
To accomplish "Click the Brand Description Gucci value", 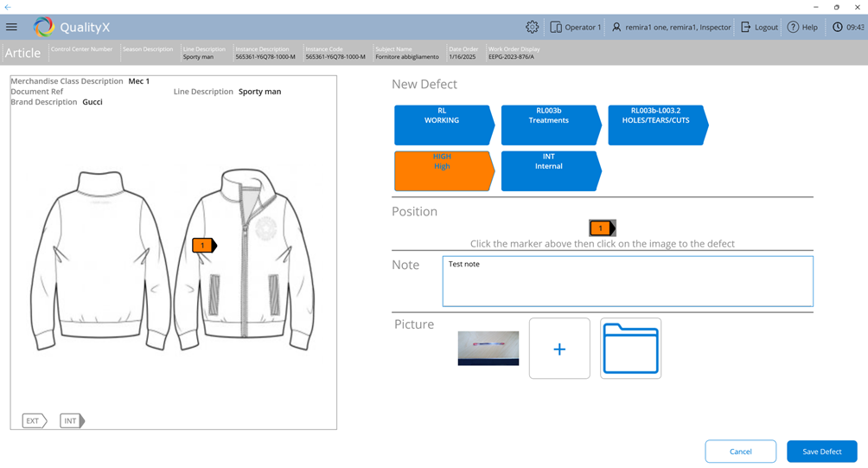I will [93, 102].
